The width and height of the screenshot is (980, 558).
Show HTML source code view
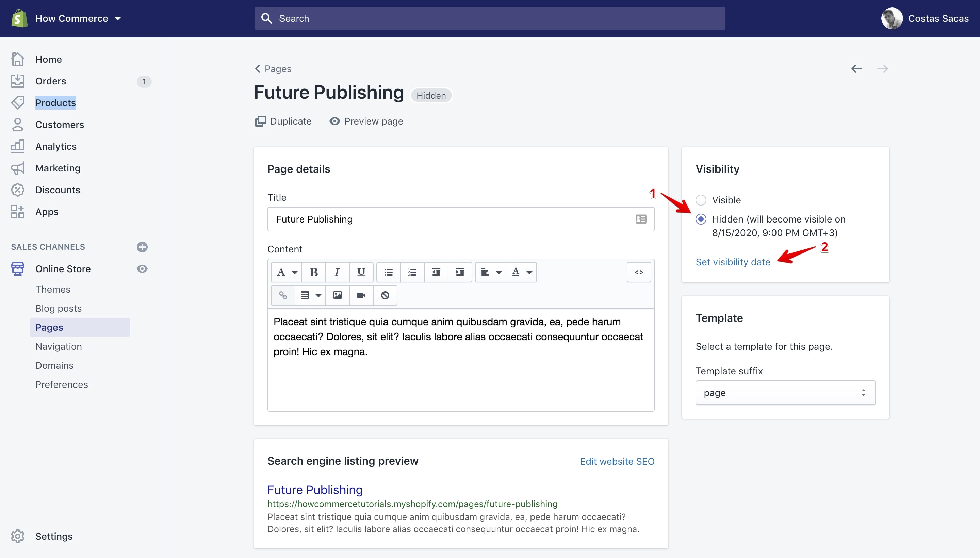pyautogui.click(x=639, y=272)
